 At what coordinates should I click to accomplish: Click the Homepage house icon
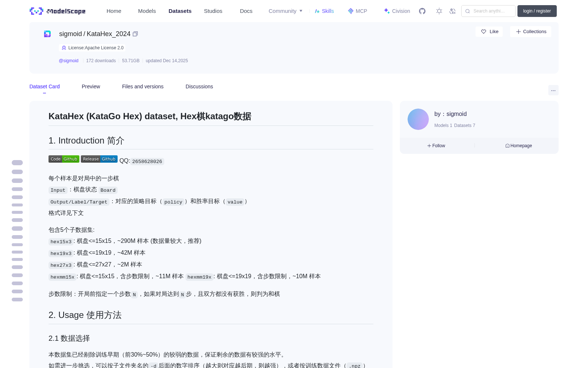coord(508,146)
